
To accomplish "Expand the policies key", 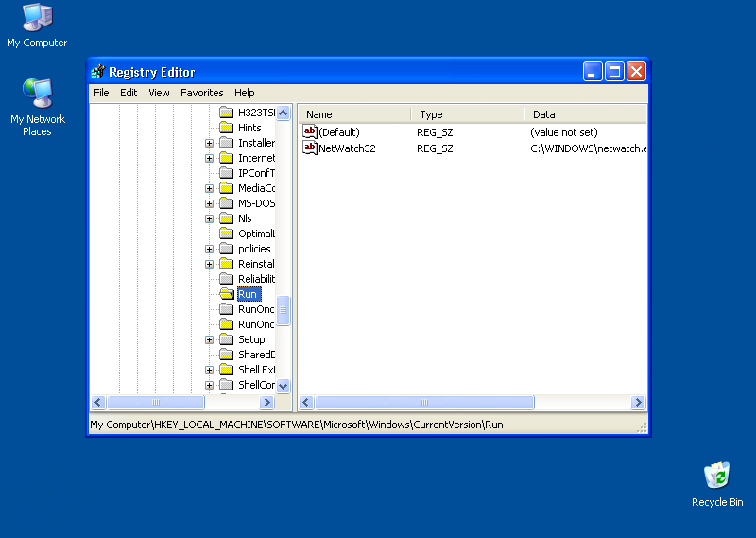I will (x=209, y=249).
